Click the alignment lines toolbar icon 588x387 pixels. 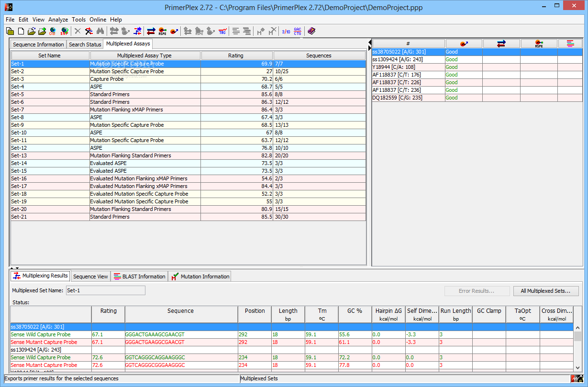pyautogui.click(x=236, y=31)
